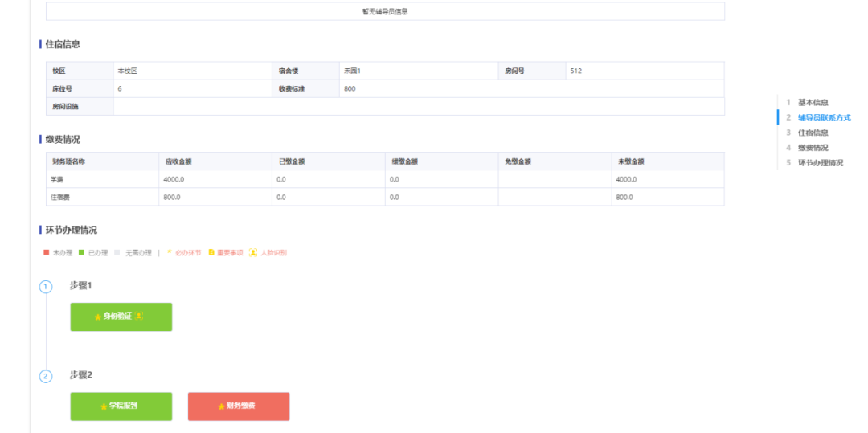This screenshot has width=868, height=433.
Task: Click 住宿费 已缴金额 value 0.0
Action: point(281,197)
